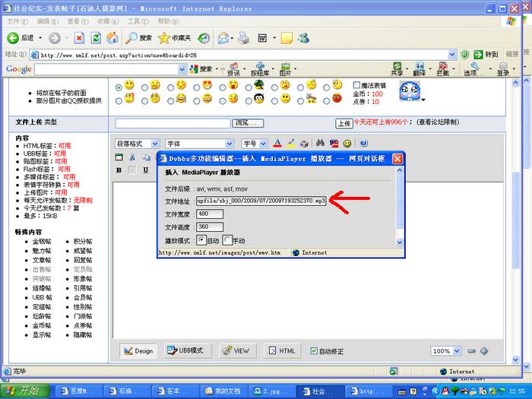Open the Back button history arrow
Screen dimensions: 532x399
click(40, 38)
